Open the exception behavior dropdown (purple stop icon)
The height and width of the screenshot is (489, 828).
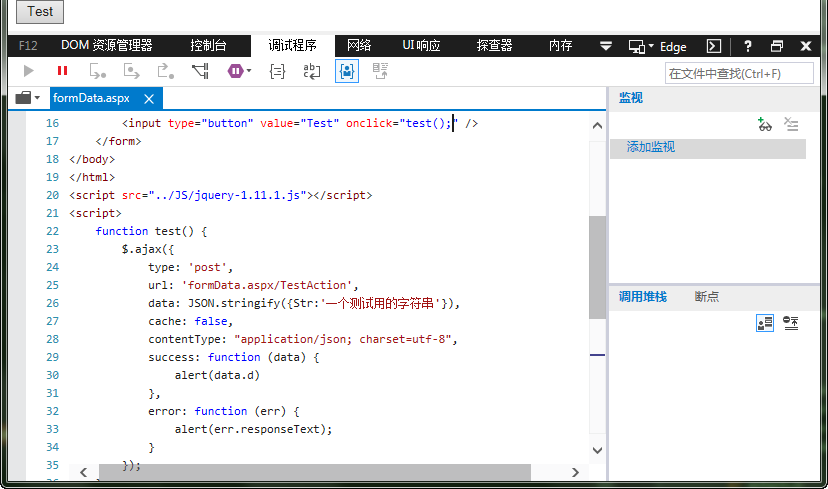coord(239,71)
